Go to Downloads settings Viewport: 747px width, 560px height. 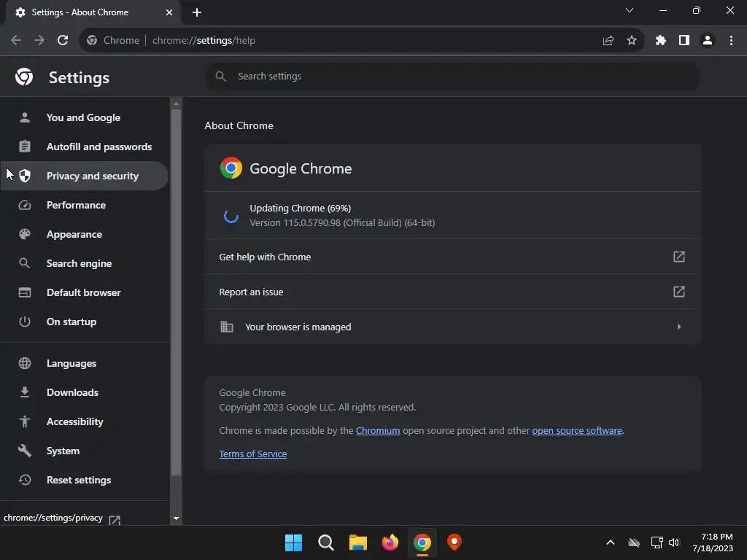pyautogui.click(x=85, y=392)
